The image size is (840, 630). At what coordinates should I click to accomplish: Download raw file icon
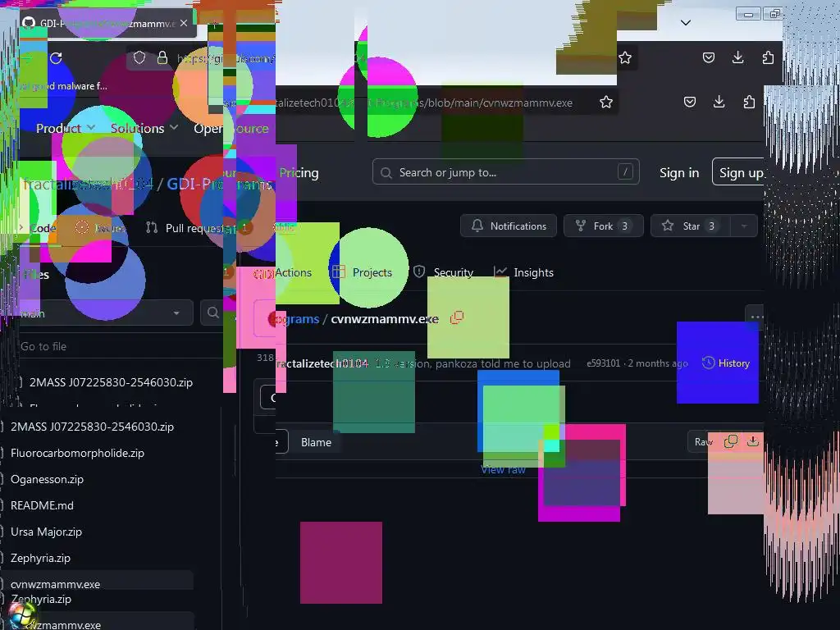[x=753, y=441]
